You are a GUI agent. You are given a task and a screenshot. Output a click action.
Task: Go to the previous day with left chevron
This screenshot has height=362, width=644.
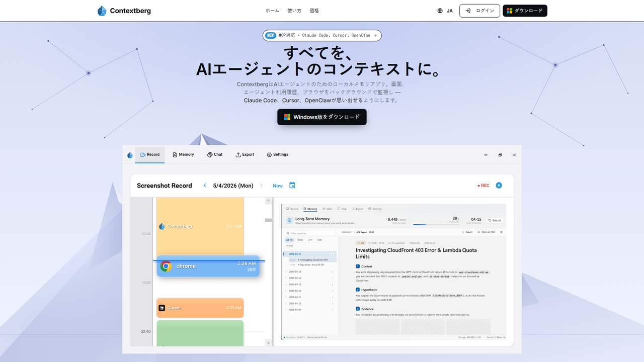tap(205, 186)
